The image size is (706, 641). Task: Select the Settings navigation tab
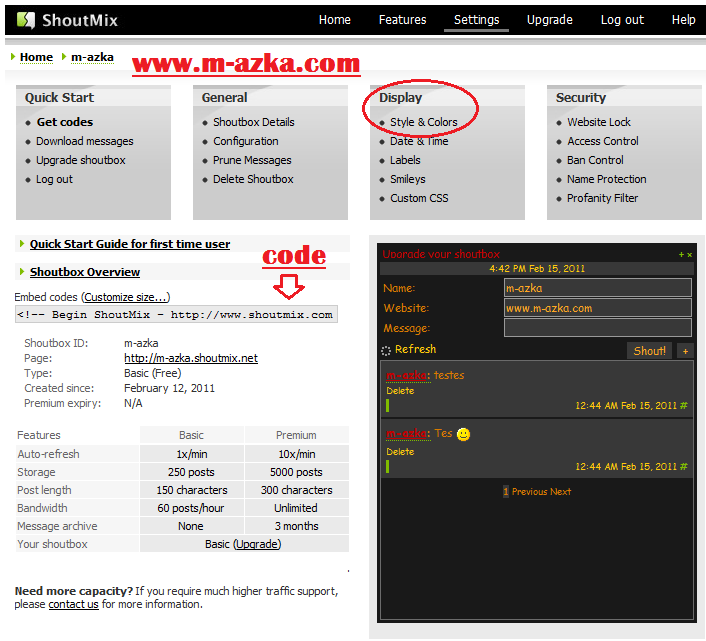tap(476, 20)
